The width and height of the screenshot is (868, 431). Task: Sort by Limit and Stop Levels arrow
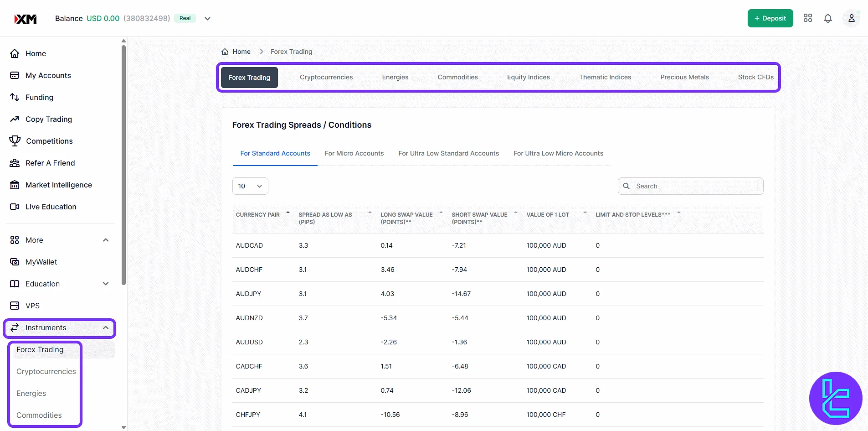click(679, 213)
